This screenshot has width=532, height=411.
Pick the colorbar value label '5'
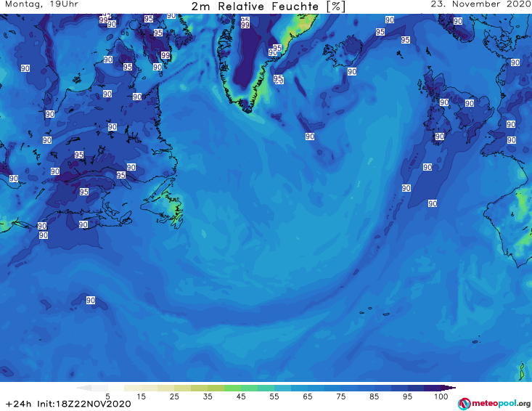pyautogui.click(x=107, y=396)
